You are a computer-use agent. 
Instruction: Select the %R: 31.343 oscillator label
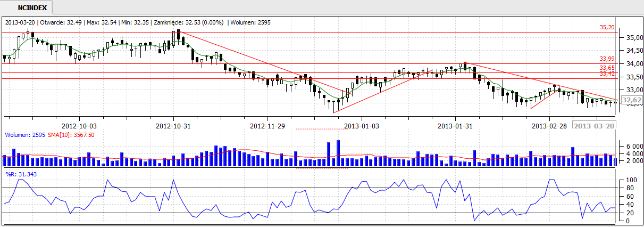click(19, 174)
